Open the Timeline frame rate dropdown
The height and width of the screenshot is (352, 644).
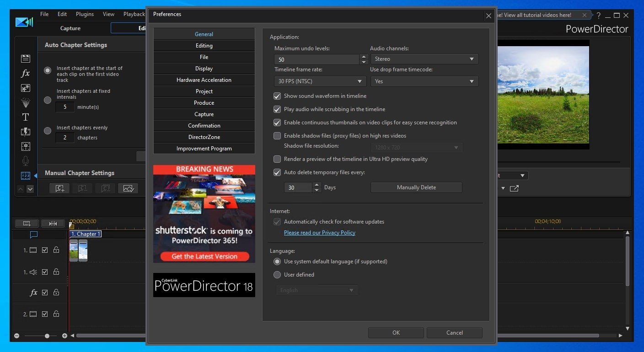point(320,81)
